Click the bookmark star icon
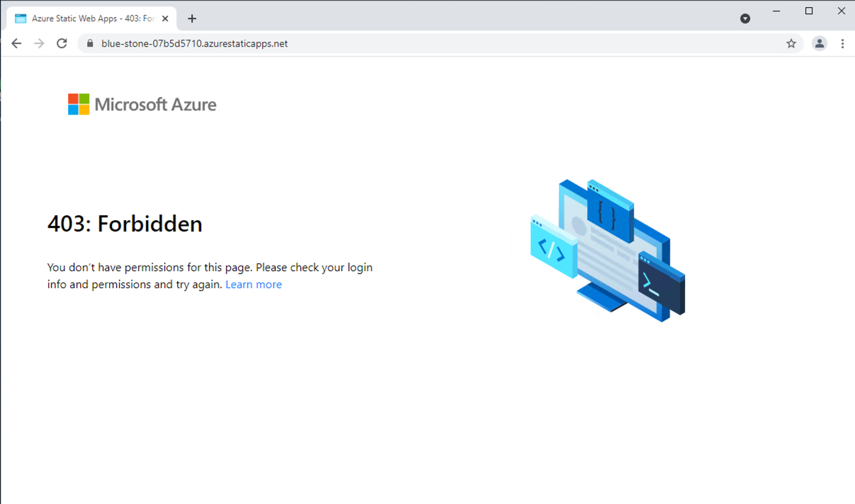The image size is (855, 504). (x=791, y=43)
